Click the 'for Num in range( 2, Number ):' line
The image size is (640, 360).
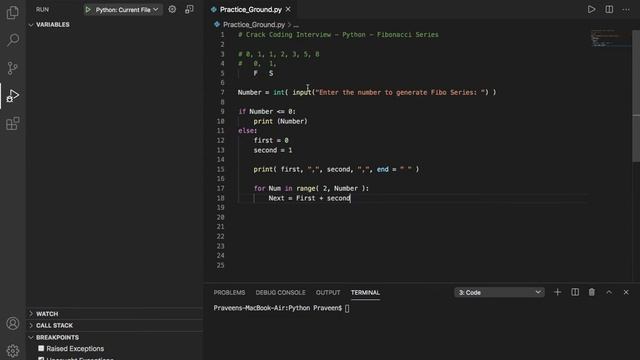[311, 188]
